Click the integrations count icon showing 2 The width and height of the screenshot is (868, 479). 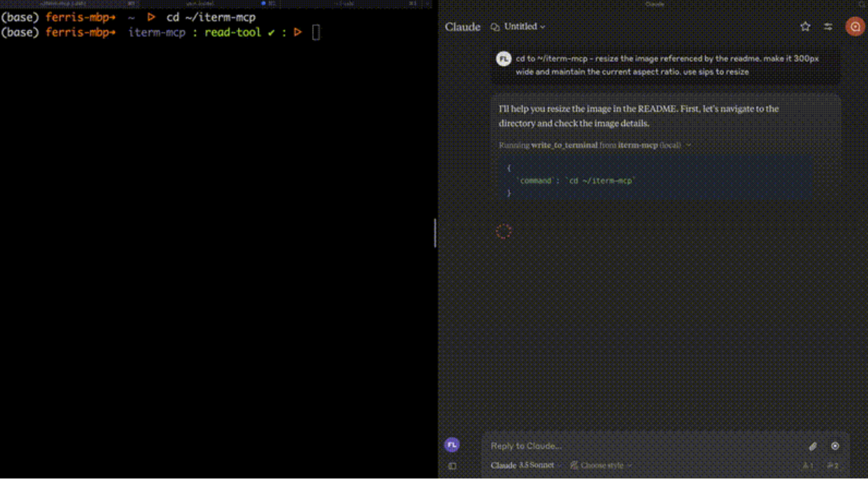pos(832,466)
